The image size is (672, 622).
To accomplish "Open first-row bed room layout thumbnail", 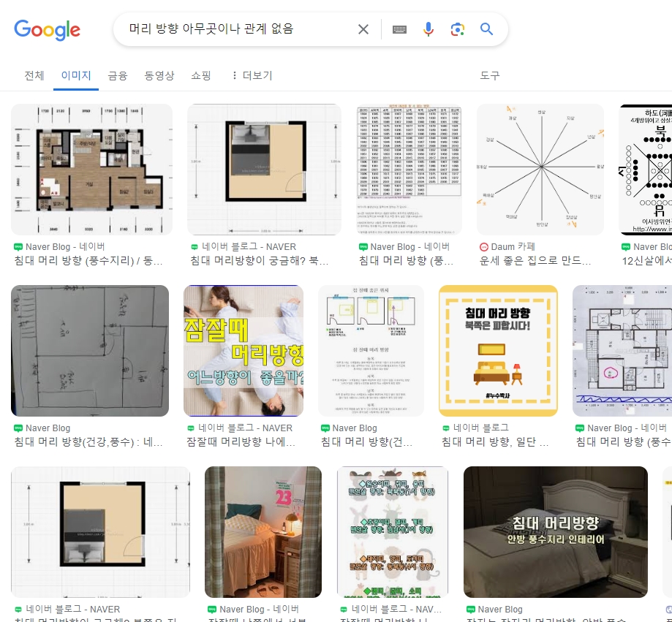I will tap(265, 170).
